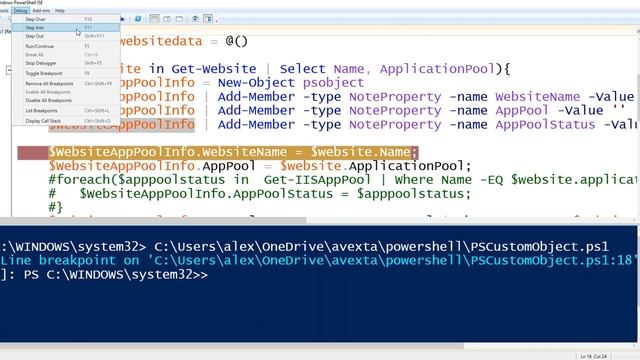Select List Breakpoints menu entry
Image resolution: width=640 pixels, height=360 pixels.
point(66,111)
